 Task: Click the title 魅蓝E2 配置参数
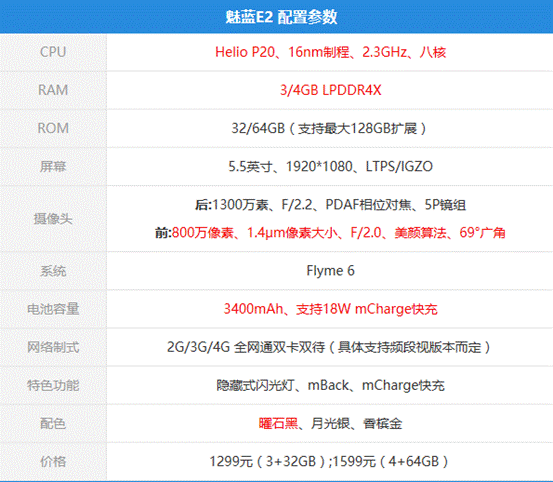(281, 17)
